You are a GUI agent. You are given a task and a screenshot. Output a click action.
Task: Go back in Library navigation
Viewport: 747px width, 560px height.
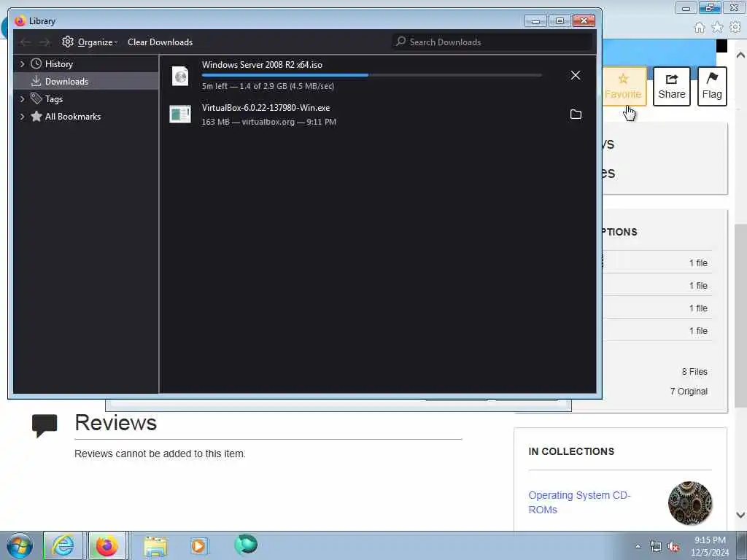[x=26, y=42]
